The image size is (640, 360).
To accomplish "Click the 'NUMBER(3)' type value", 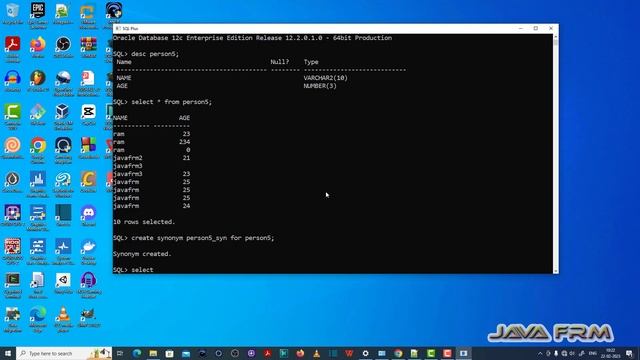I will pos(320,86).
